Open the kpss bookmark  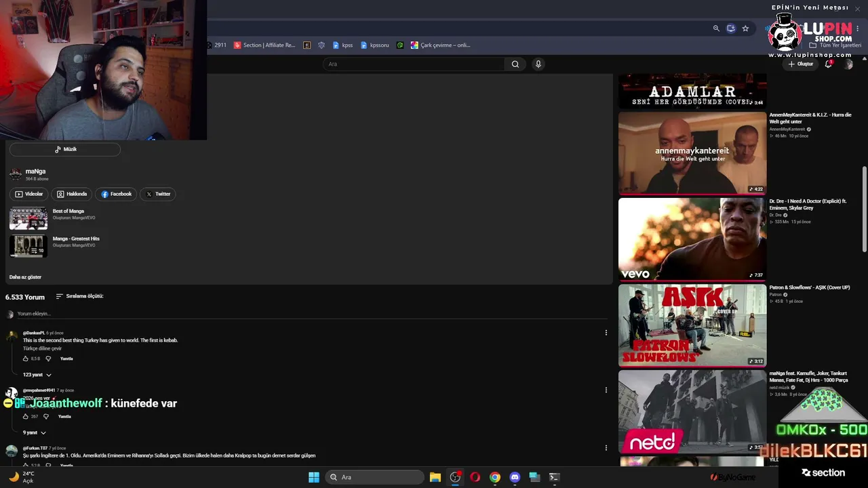(342, 45)
